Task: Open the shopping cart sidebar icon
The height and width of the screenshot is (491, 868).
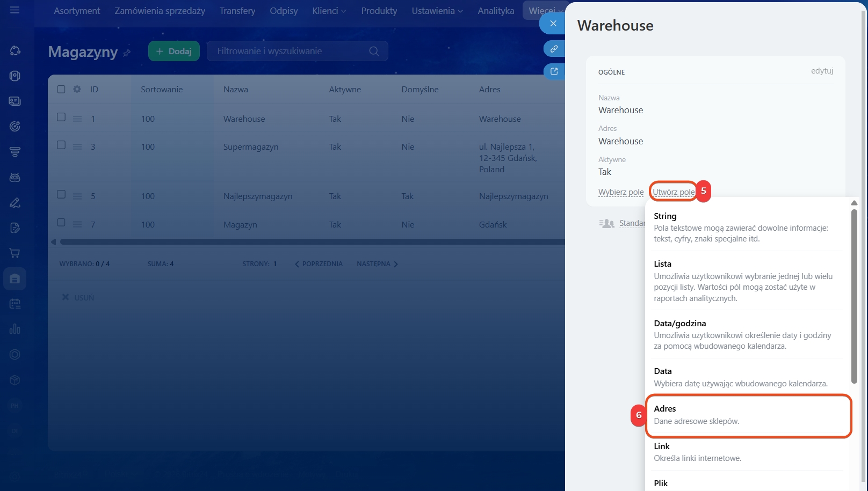Action: tap(15, 253)
